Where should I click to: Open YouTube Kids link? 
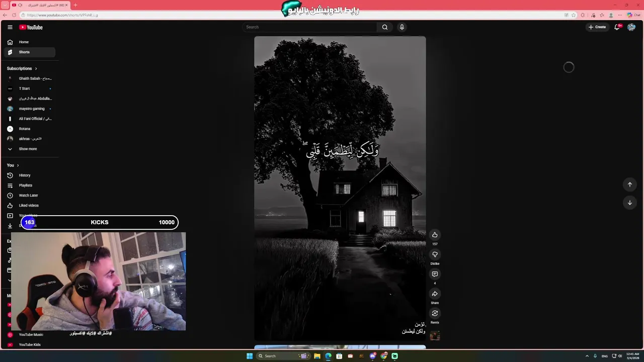click(x=30, y=345)
